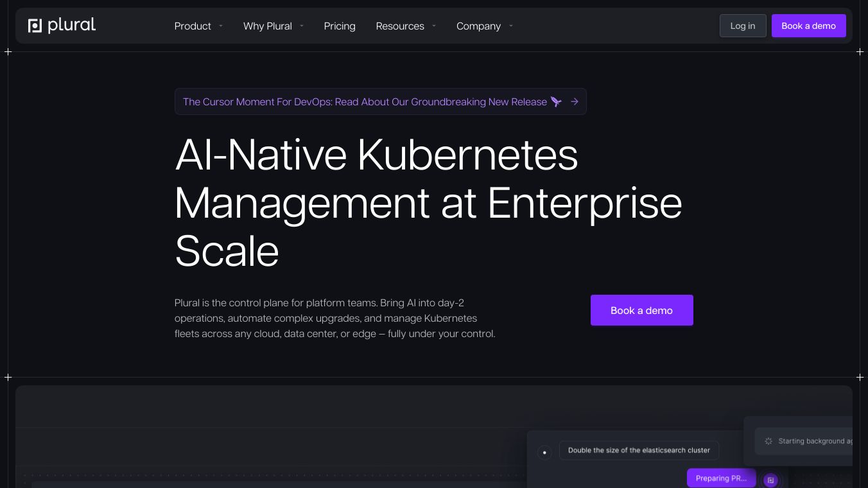Open the Company dropdown

485,26
